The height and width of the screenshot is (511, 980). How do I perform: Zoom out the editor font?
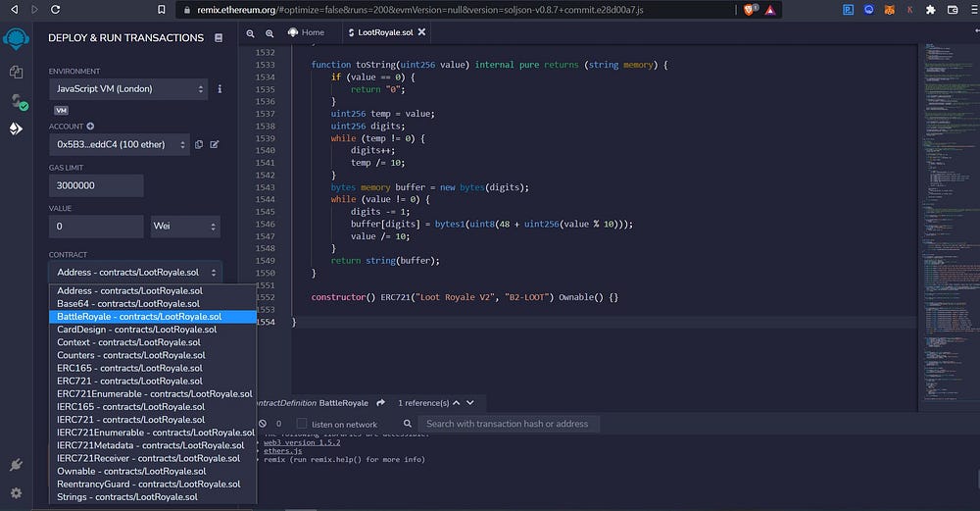coord(250,33)
